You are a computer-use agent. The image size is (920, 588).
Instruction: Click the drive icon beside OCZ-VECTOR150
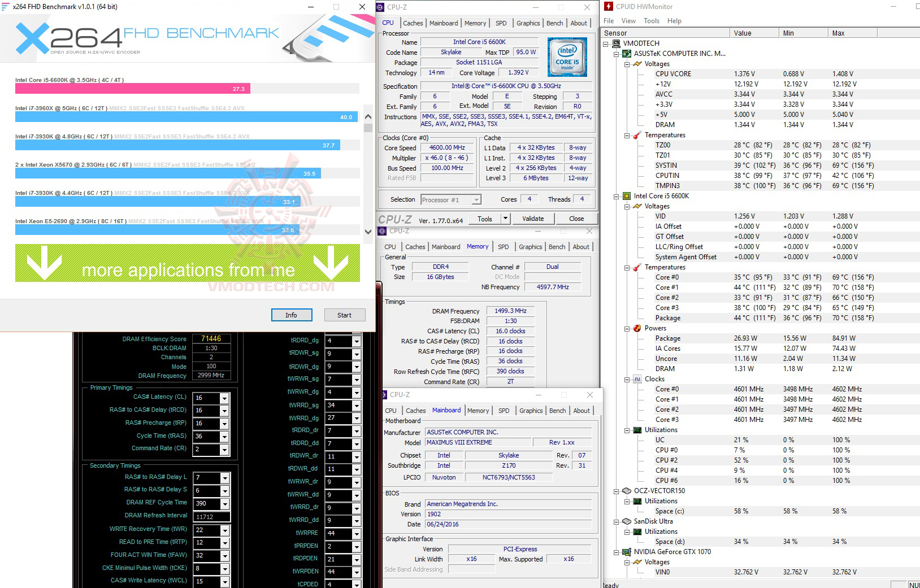[626, 491]
